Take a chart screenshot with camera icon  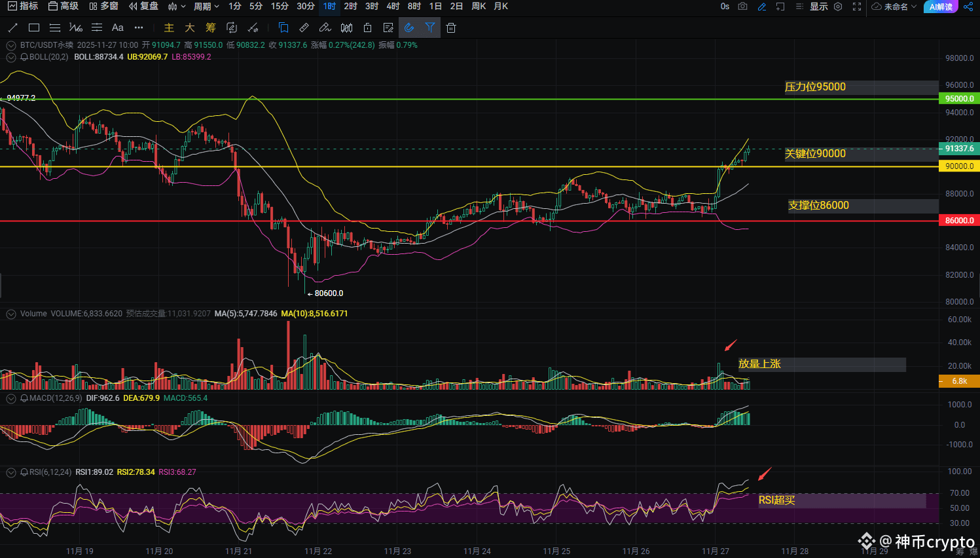[x=742, y=7]
